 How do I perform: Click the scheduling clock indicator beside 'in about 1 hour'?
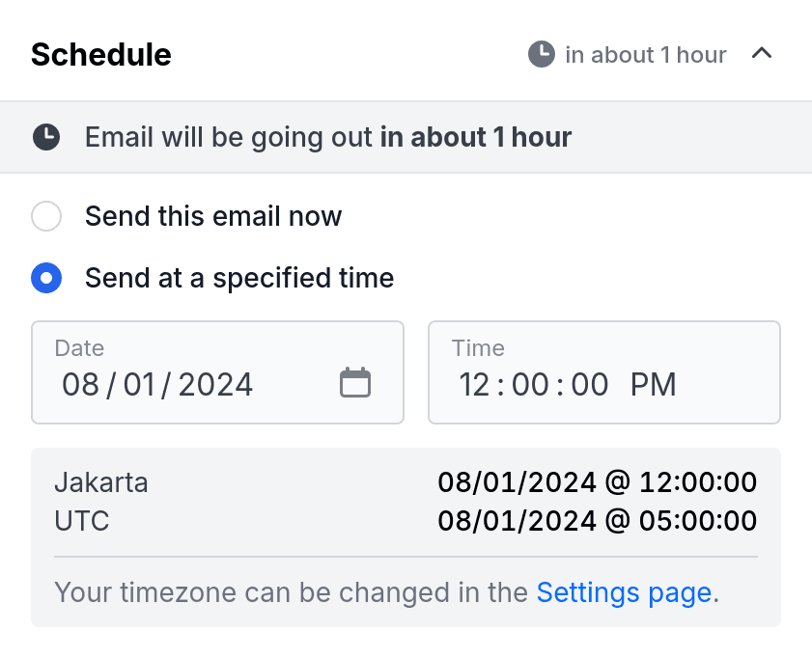[541, 54]
